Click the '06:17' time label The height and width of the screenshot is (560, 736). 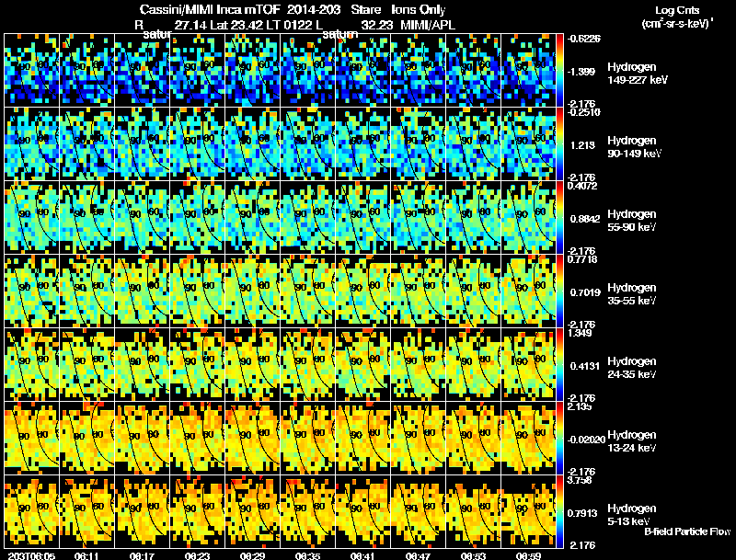click(x=142, y=555)
